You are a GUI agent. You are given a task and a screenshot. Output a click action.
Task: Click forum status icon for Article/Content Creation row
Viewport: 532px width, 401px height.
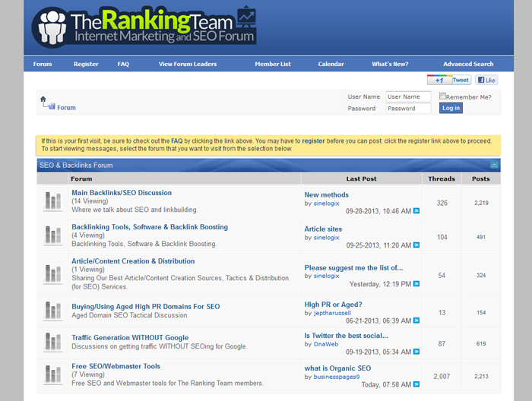[x=53, y=274]
